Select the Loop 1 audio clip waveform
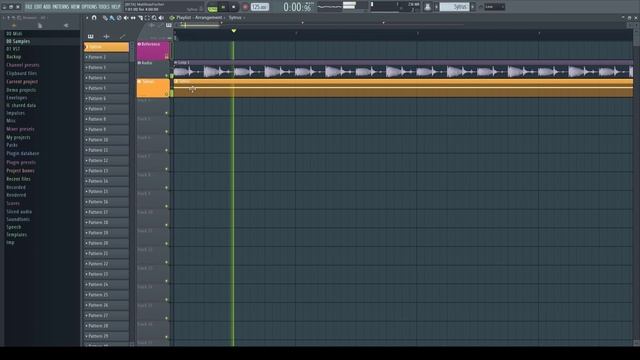This screenshot has height=360, width=640. click(403, 72)
